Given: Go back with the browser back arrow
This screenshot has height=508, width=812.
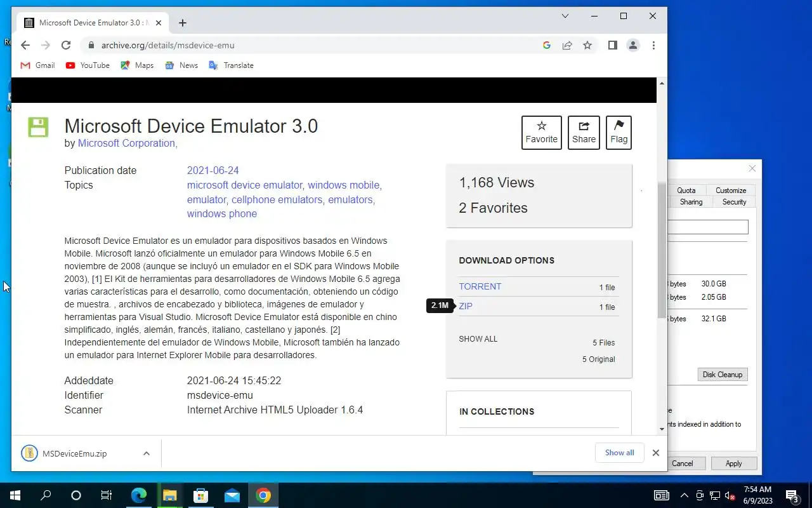Looking at the screenshot, I should (x=25, y=45).
